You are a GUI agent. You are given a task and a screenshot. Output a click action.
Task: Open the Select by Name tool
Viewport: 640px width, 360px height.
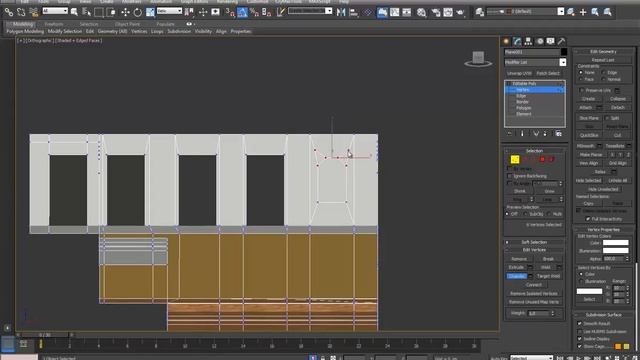pyautogui.click(x=87, y=12)
